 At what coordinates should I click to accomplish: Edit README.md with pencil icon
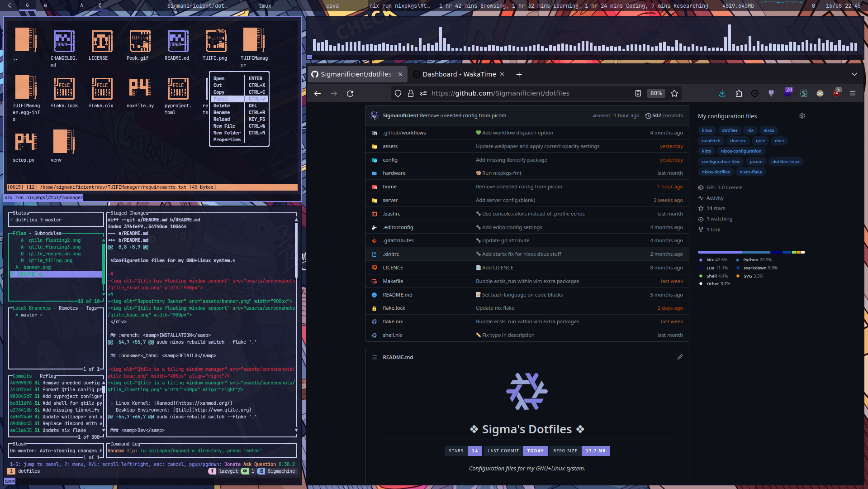click(680, 357)
